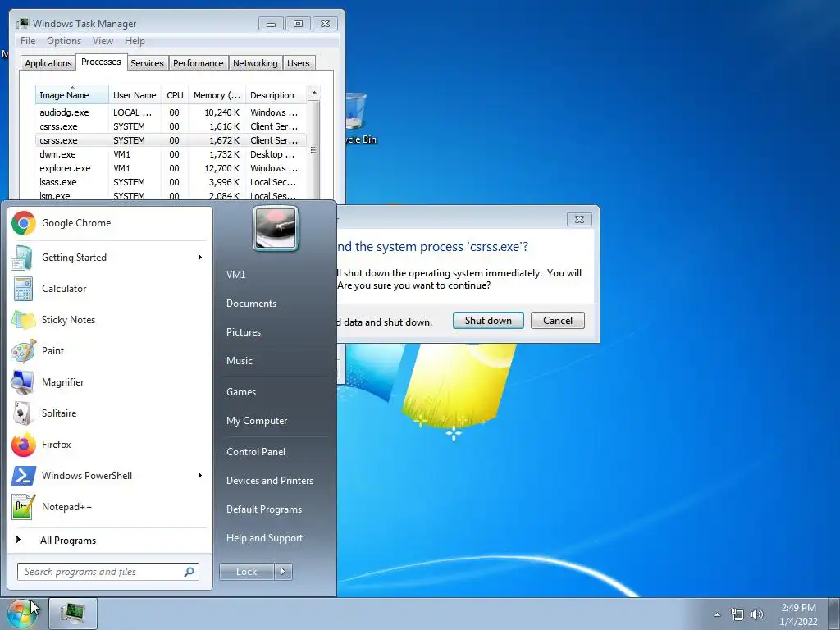Sort processes by CPU column
Image resolution: width=840 pixels, height=630 pixels.
[x=175, y=95]
